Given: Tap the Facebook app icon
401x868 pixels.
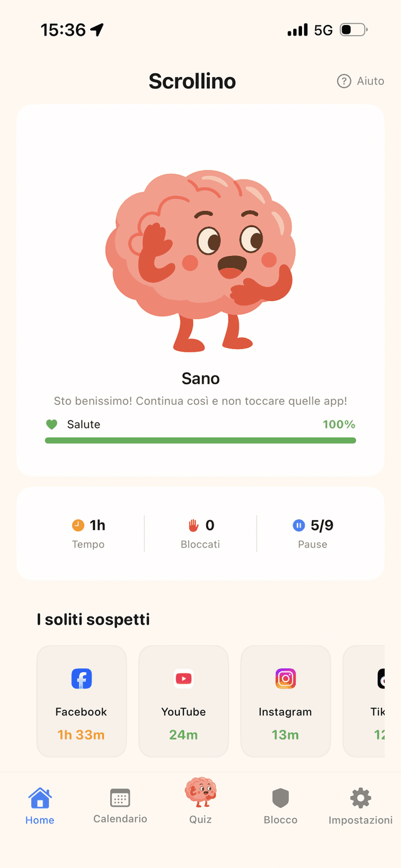Looking at the screenshot, I should [x=81, y=678].
